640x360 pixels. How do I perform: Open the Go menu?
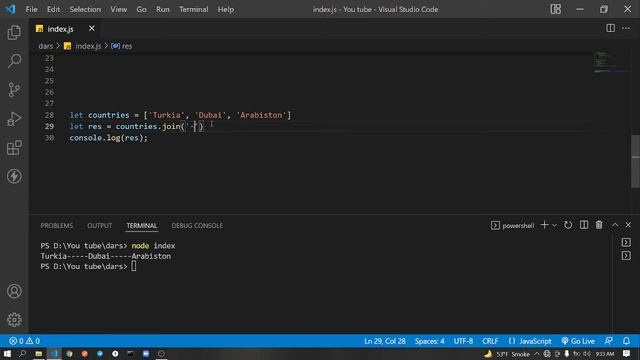tap(141, 9)
